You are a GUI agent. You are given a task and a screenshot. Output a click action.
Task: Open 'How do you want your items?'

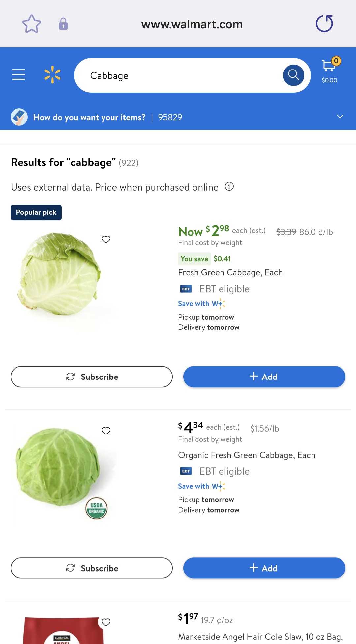point(89,117)
